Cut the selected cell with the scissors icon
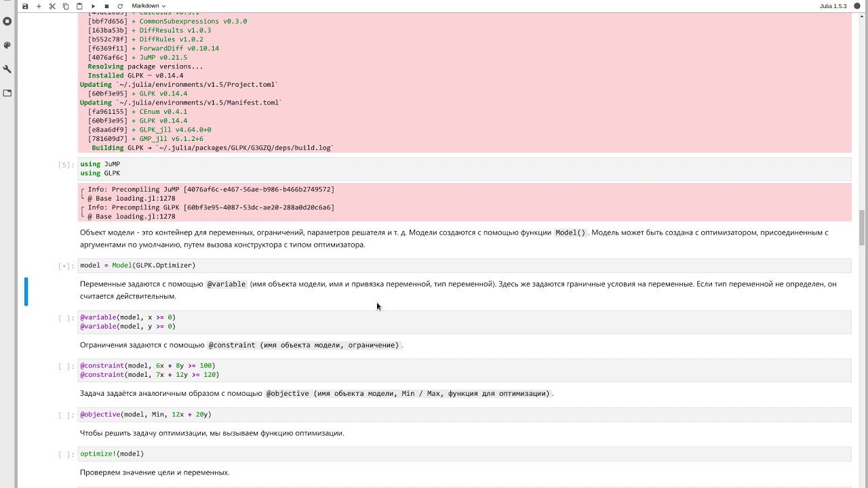This screenshot has width=868, height=488. (52, 6)
